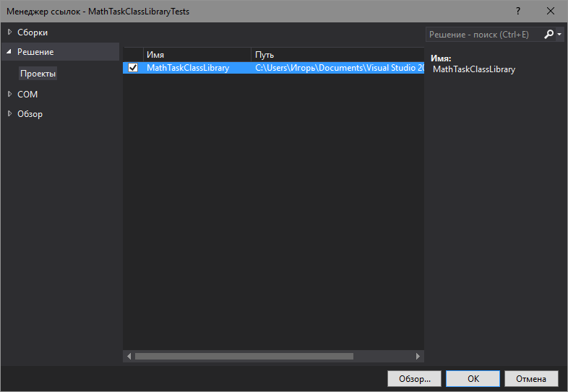Click the Обзор... button

point(414,378)
